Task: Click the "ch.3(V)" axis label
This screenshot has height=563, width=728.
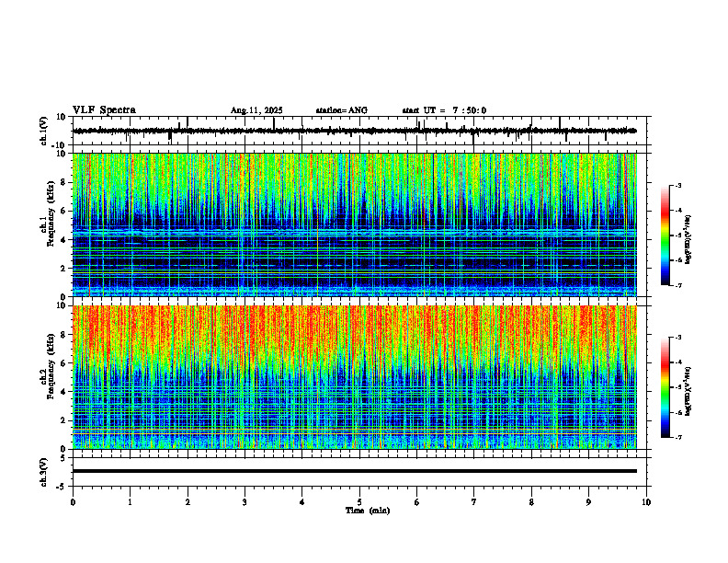Action: 44,472
